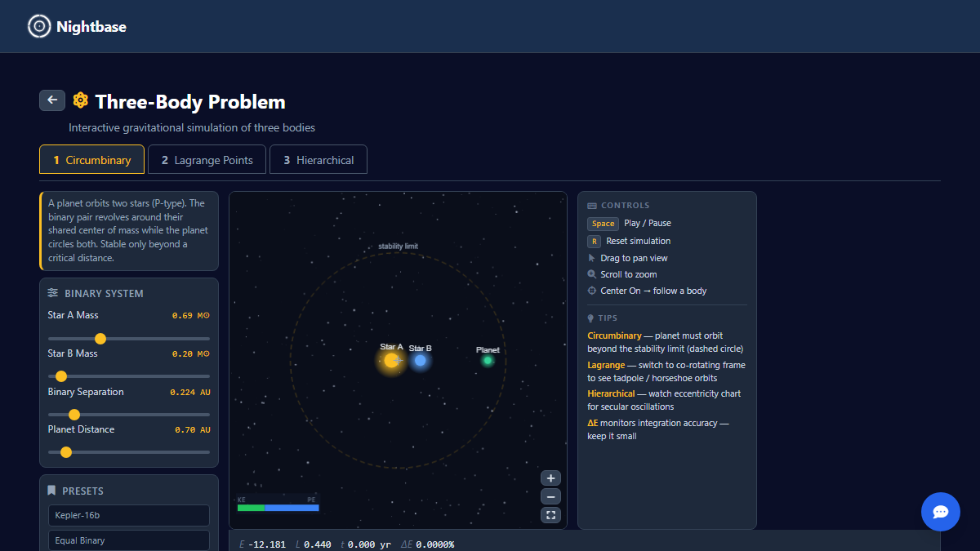This screenshot has height=551, width=980.
Task: Click the back arrow button
Action: point(51,100)
